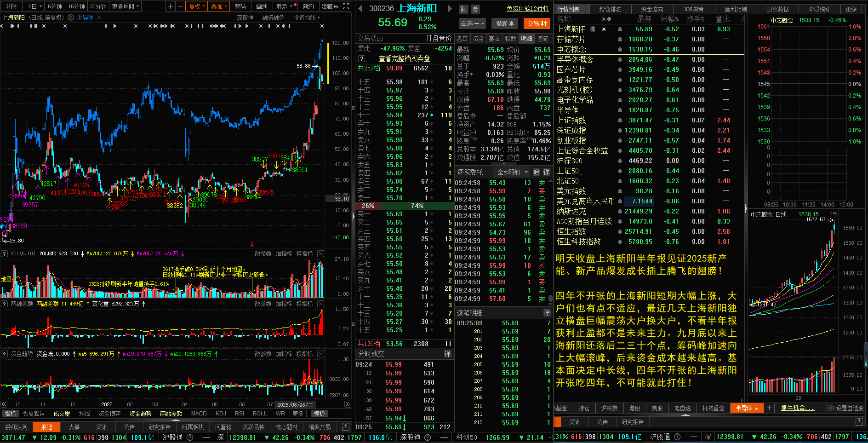Image resolution: width=868 pixels, height=443 pixels.
Task: Jump timeline to latest with double-right arrow
Action: click(x=348, y=404)
